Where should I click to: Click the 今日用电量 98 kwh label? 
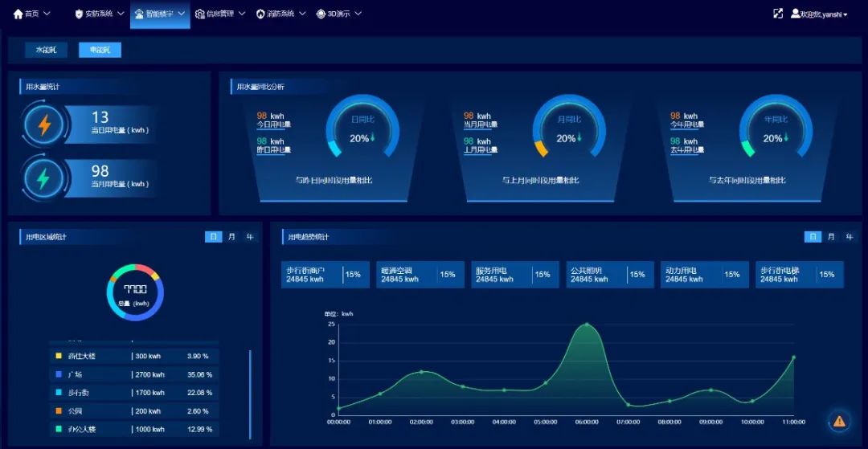[274, 120]
